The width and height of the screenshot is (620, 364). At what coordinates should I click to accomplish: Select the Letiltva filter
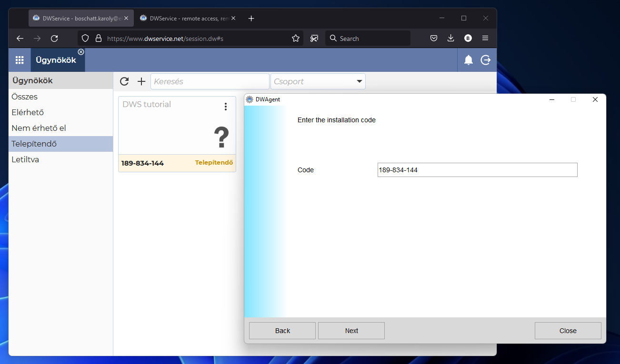[61, 159]
